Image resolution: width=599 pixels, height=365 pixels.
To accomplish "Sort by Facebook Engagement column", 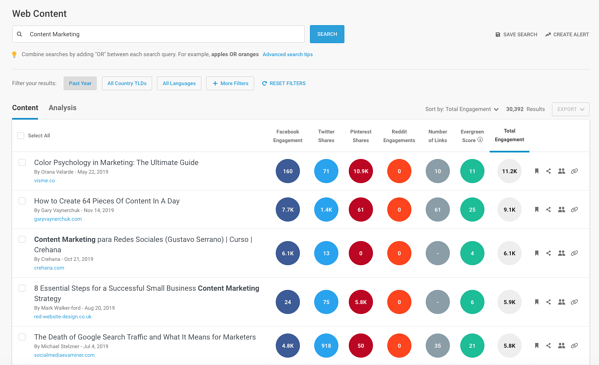I will tap(288, 136).
